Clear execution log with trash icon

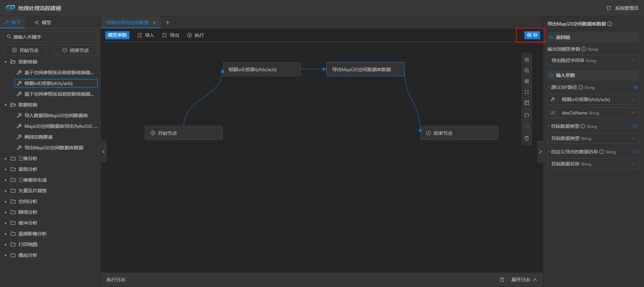coord(502,280)
